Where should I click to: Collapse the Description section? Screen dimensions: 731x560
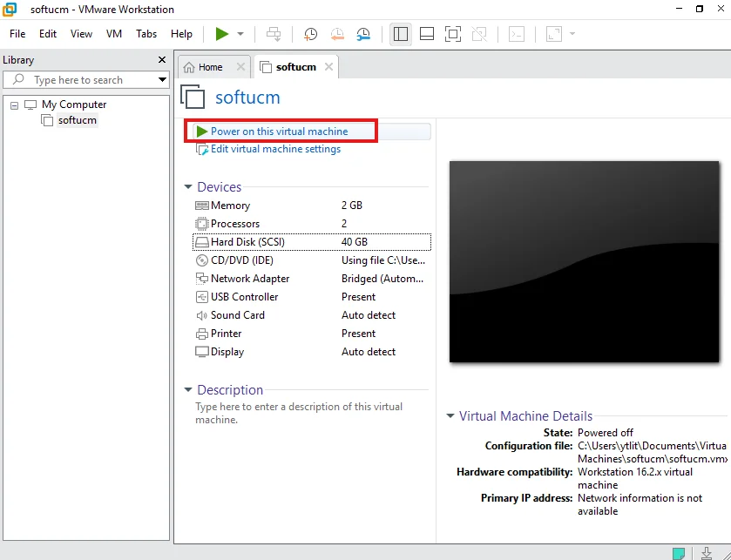[x=188, y=390]
